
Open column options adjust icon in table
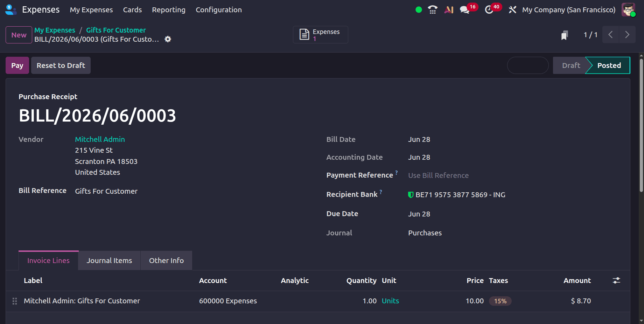pos(616,281)
